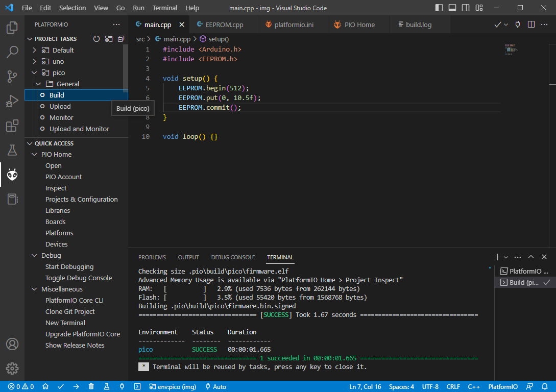Open terminal launch profile dropdown
The image size is (556, 392).
tap(506, 257)
